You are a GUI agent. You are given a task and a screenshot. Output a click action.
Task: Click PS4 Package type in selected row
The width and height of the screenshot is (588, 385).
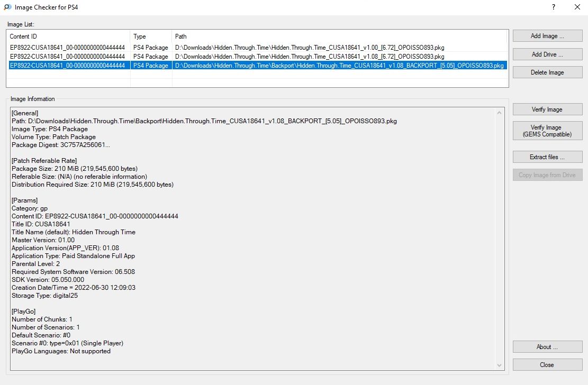pyautogui.click(x=151, y=66)
